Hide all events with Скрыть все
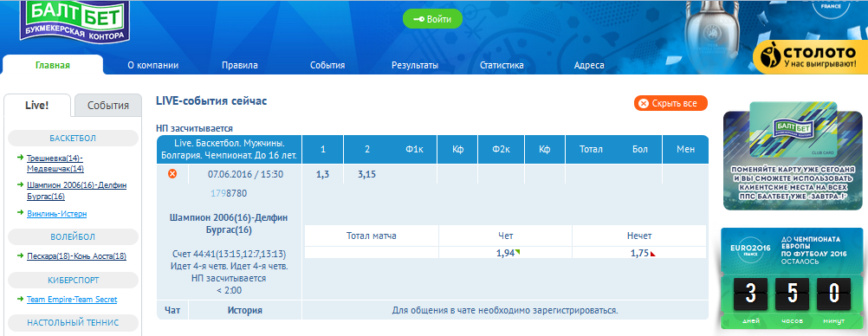 pos(671,104)
